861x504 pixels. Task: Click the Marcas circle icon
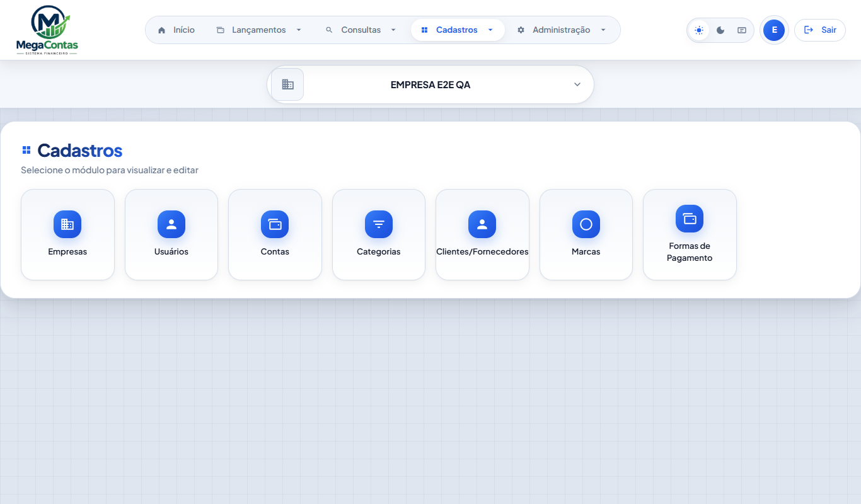tap(586, 224)
